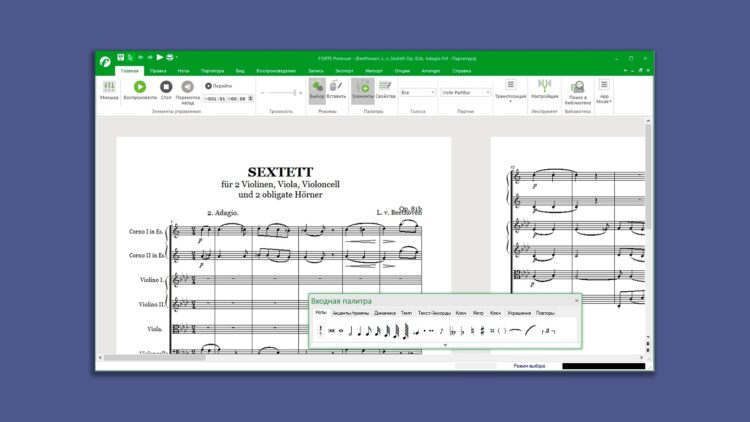This screenshot has height=422, width=750.
Task: Click the Свойства properties icon
Action: click(386, 89)
